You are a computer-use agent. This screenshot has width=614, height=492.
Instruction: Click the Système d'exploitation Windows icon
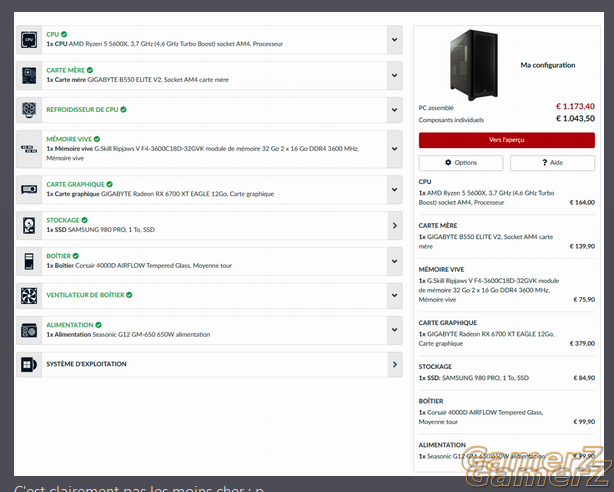click(29, 365)
